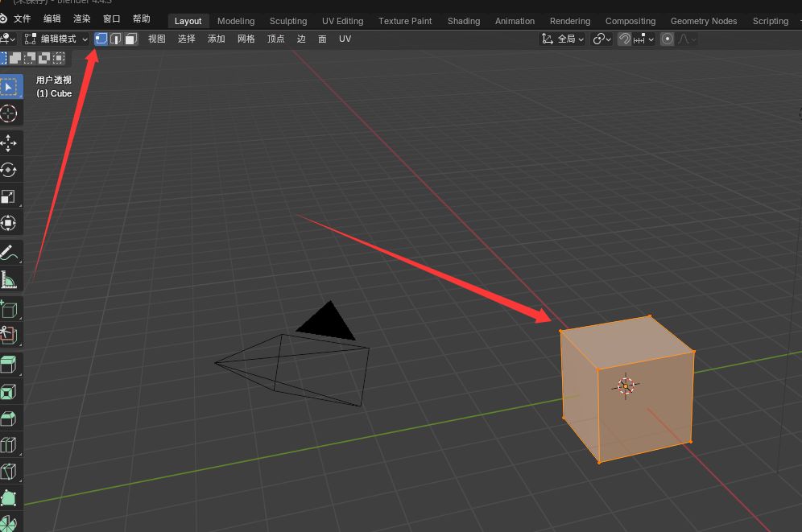Viewport: 802px width, 532px height.
Task: Open the 文件 menu
Action: pos(22,19)
